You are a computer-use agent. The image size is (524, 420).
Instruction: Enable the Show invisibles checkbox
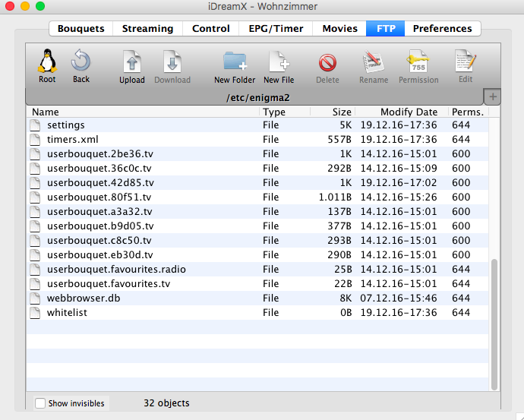(40, 403)
